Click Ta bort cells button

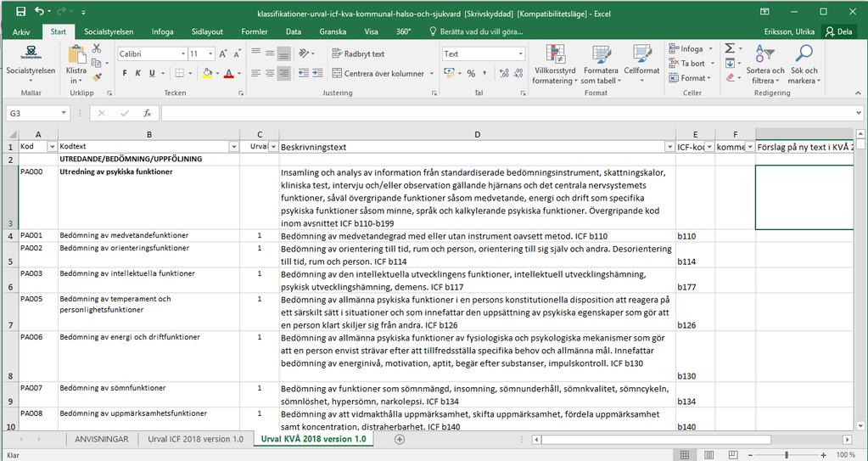pyautogui.click(x=687, y=63)
